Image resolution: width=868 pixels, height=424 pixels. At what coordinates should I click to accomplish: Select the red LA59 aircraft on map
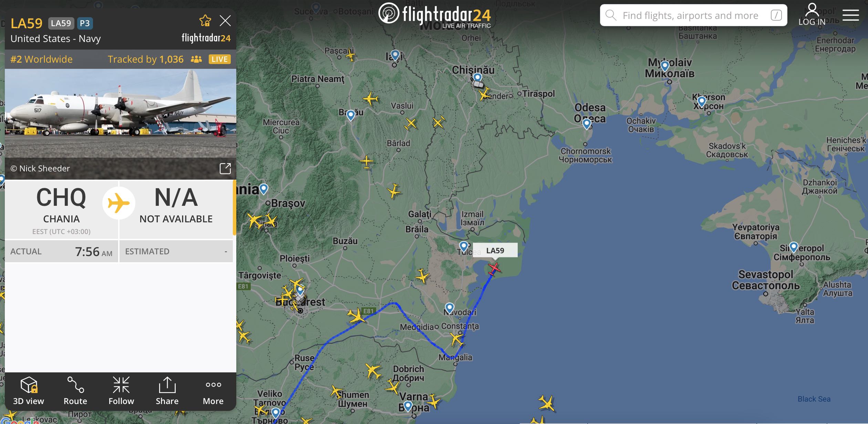[494, 268]
